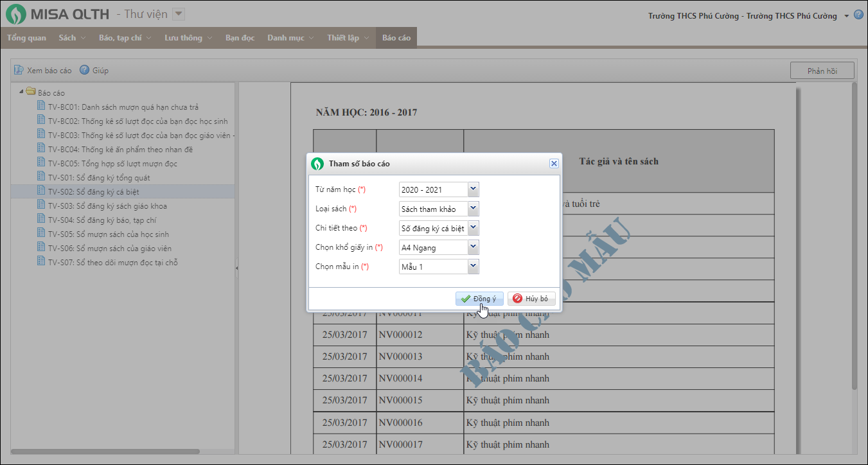
Task: Open the Chọn mẫu in dropdown
Action: 474,267
